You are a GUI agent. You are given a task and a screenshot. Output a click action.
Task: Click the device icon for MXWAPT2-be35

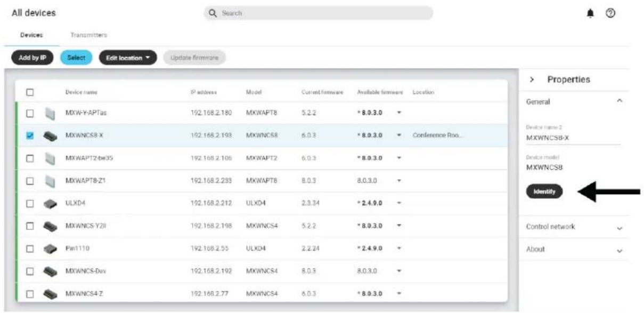[50, 158]
